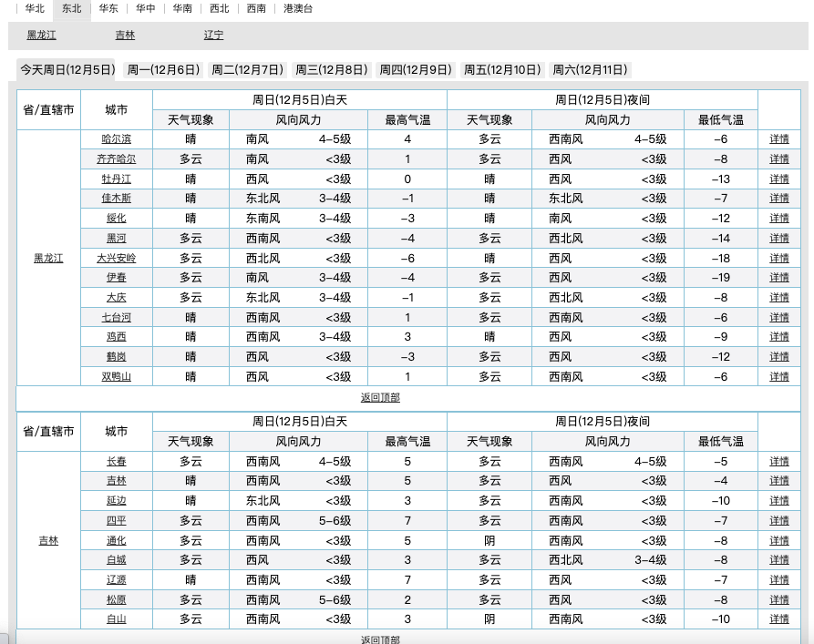Open the 白山 city link
This screenshot has height=644, width=814.
tap(117, 619)
